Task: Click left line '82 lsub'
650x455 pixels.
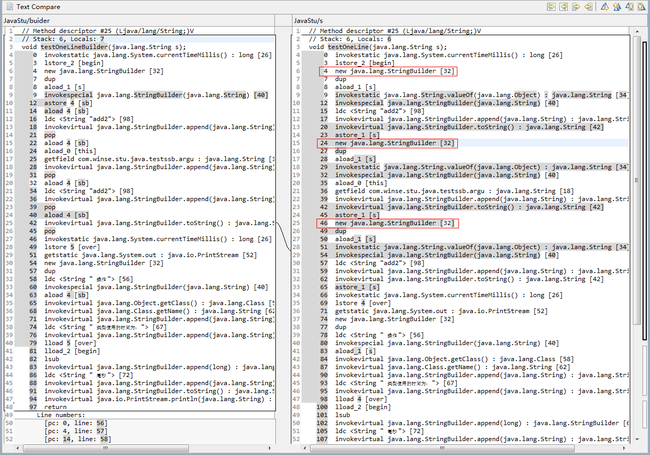Action: click(44, 359)
